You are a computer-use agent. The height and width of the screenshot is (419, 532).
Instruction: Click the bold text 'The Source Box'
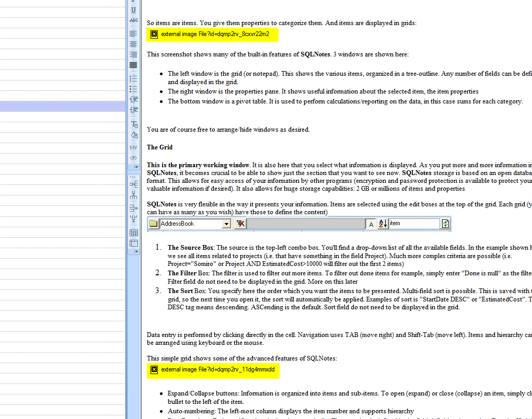(190, 248)
